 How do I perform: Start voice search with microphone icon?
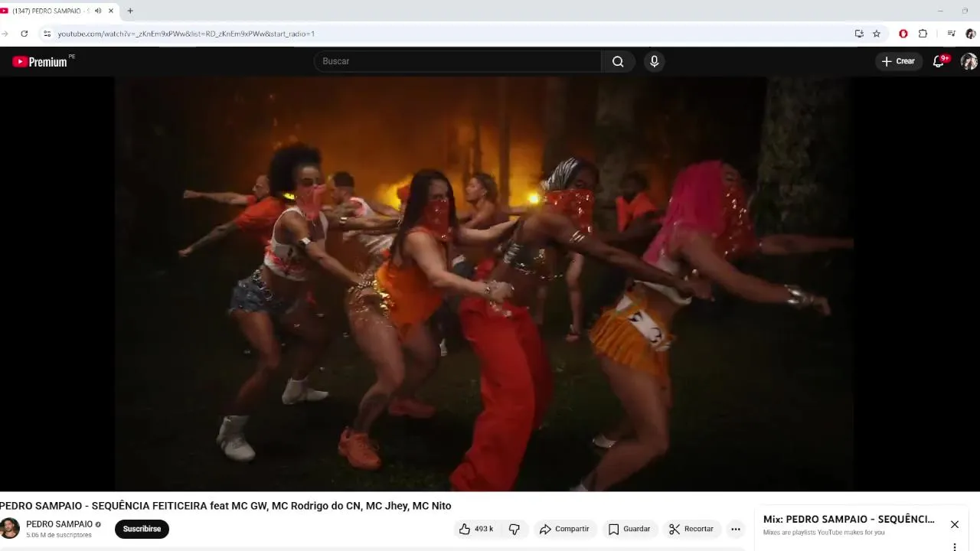(654, 61)
